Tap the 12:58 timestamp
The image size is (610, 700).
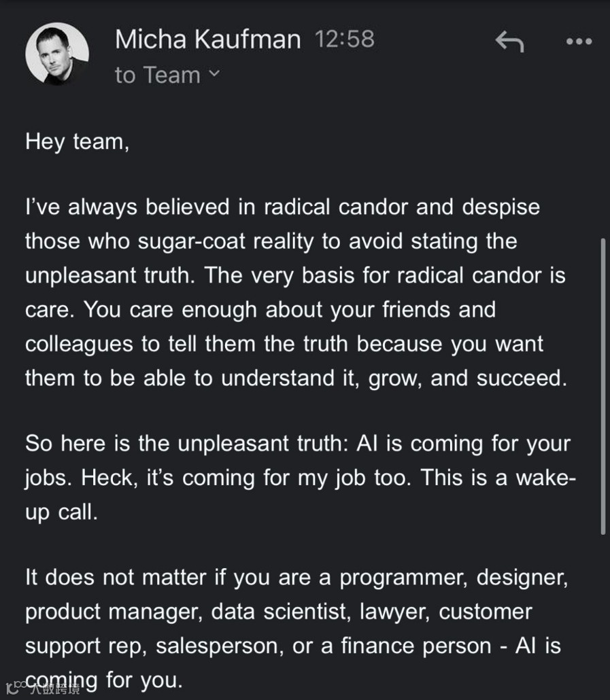(345, 39)
